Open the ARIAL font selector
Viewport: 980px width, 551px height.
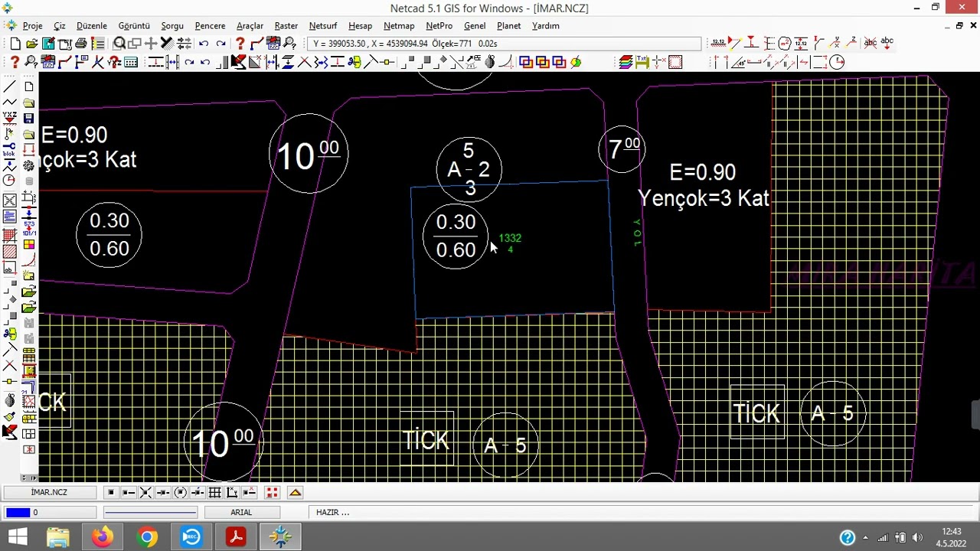point(241,512)
